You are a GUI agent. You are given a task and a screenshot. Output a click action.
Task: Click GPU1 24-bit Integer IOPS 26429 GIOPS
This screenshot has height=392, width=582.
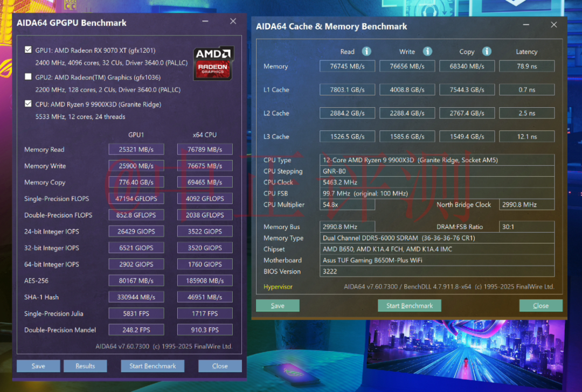pyautogui.click(x=136, y=232)
